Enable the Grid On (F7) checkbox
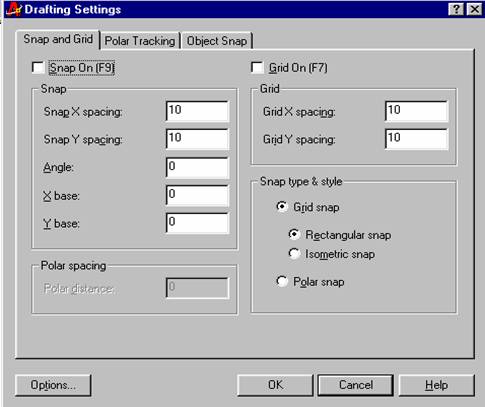The width and height of the screenshot is (485, 407). [257, 68]
